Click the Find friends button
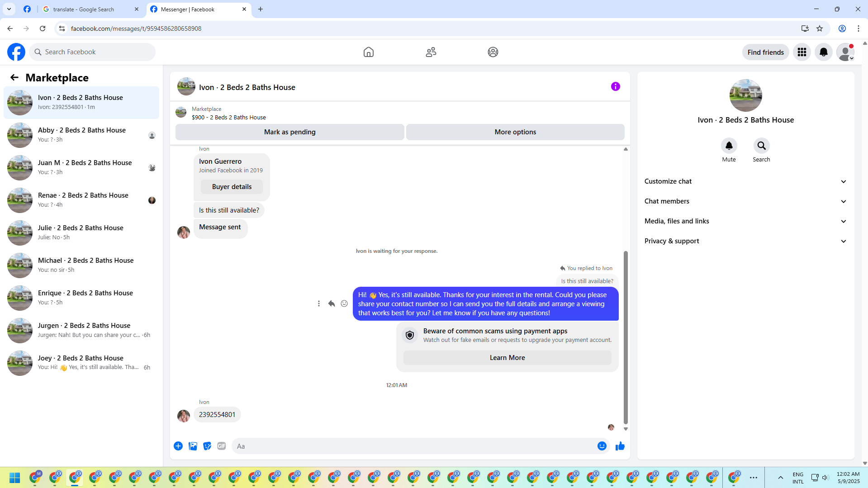 [x=765, y=52]
